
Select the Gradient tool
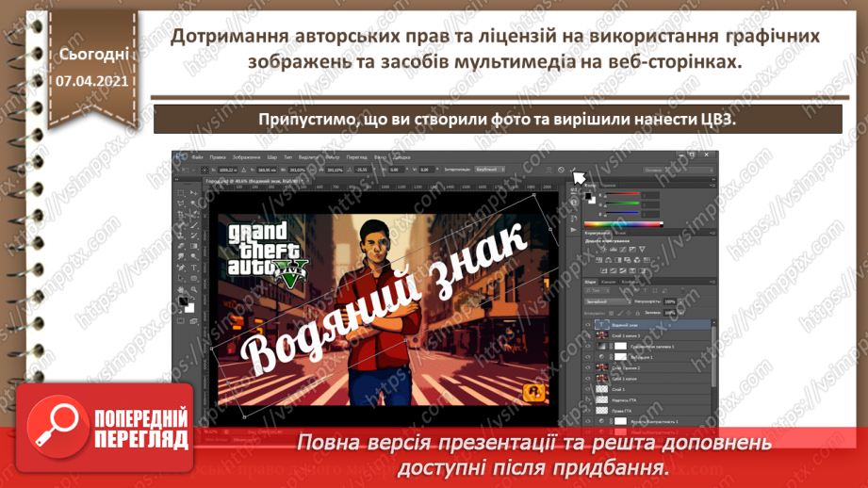pyautogui.click(x=194, y=246)
